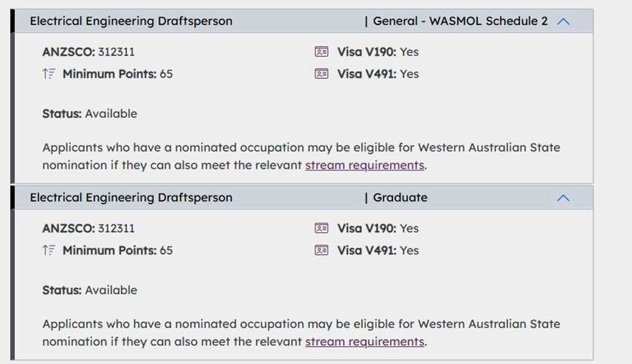Image resolution: width=632 pixels, height=364 pixels.
Task: Click Visa V190: Yes text in Graduate panel
Action: pyautogui.click(x=378, y=229)
